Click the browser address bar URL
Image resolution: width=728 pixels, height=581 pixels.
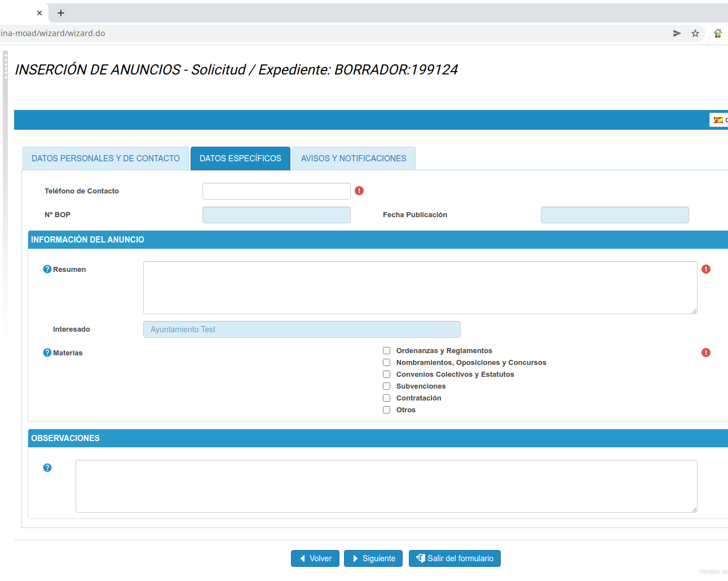click(52, 33)
